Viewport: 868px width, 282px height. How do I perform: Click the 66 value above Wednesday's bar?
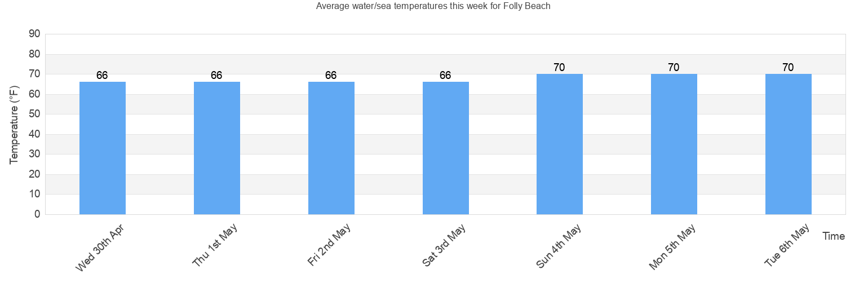tap(102, 76)
